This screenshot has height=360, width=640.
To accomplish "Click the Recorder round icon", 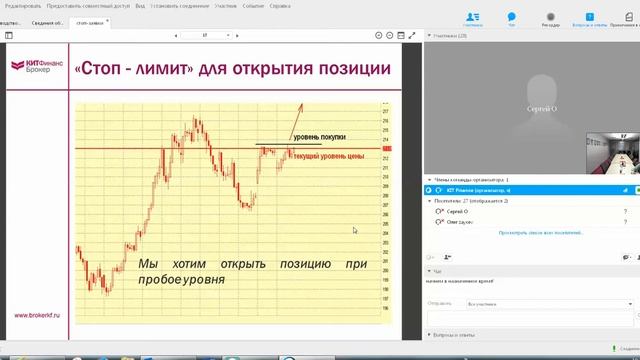I will [x=550, y=17].
